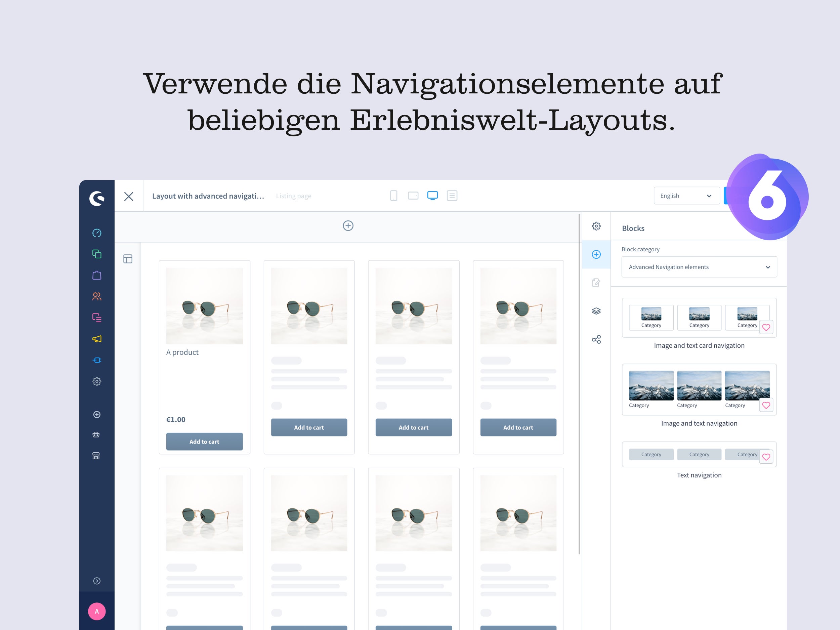
Task: Favorite Image and text card navigation block
Action: coord(766,327)
